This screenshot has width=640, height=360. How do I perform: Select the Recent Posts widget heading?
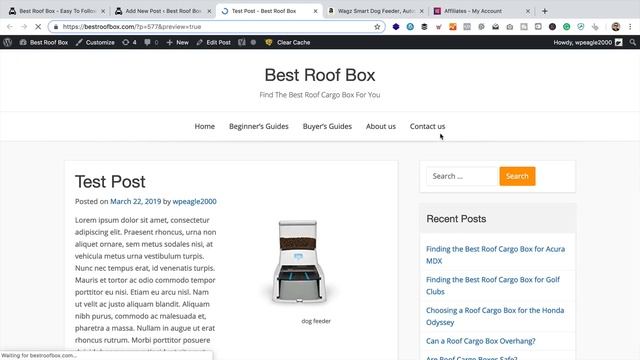point(456,219)
